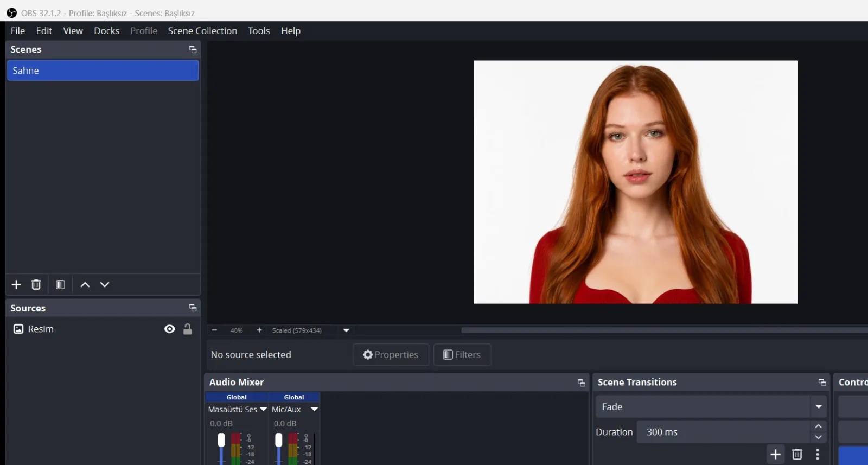Undock the Scene Transitions panel

click(822, 383)
